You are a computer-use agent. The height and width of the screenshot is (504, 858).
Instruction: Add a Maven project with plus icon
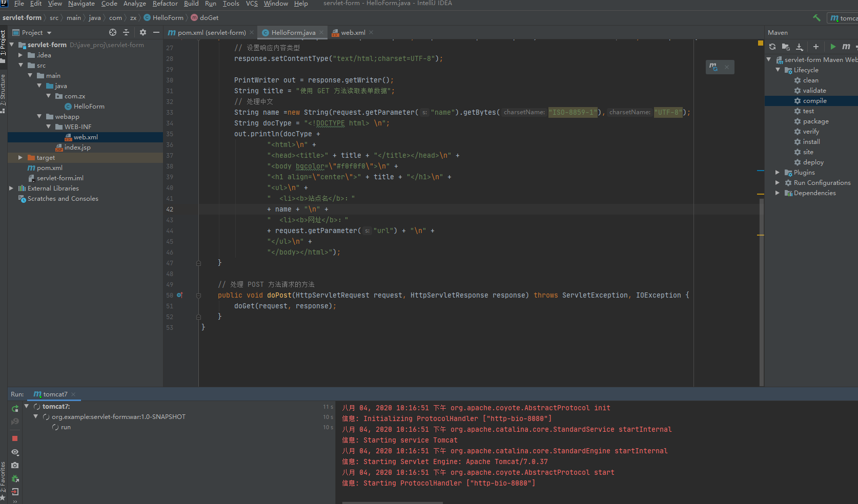(816, 47)
